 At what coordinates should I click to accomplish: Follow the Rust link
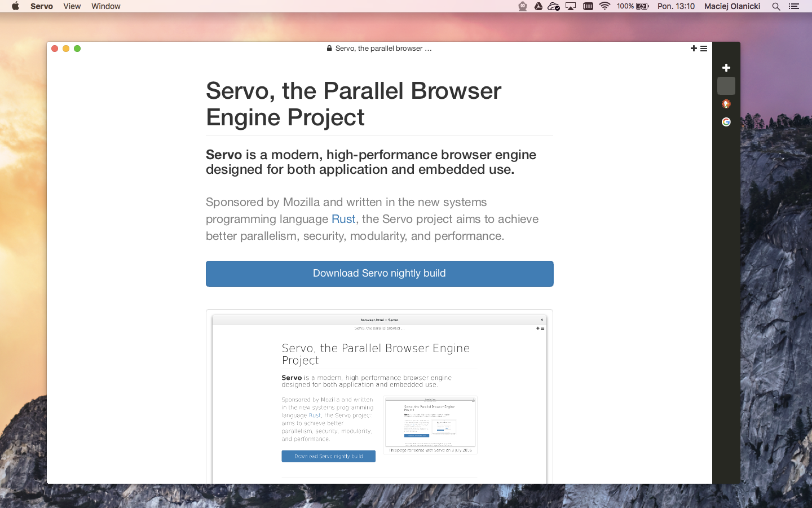click(343, 219)
